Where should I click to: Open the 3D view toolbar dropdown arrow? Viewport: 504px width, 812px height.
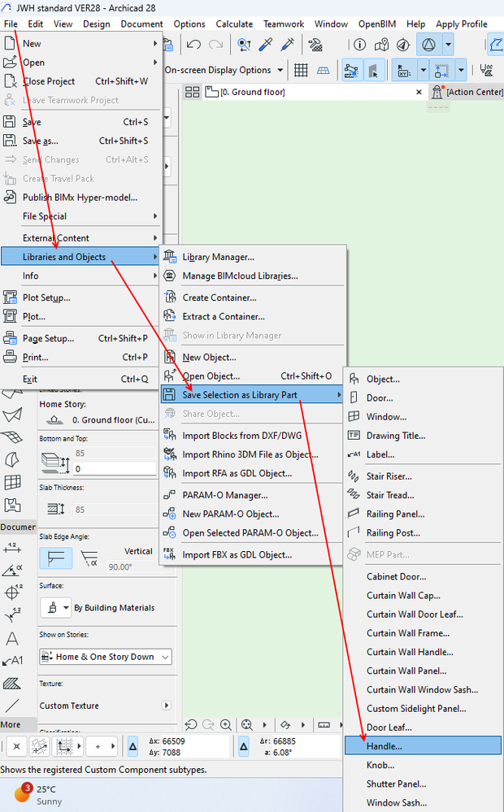click(449, 45)
